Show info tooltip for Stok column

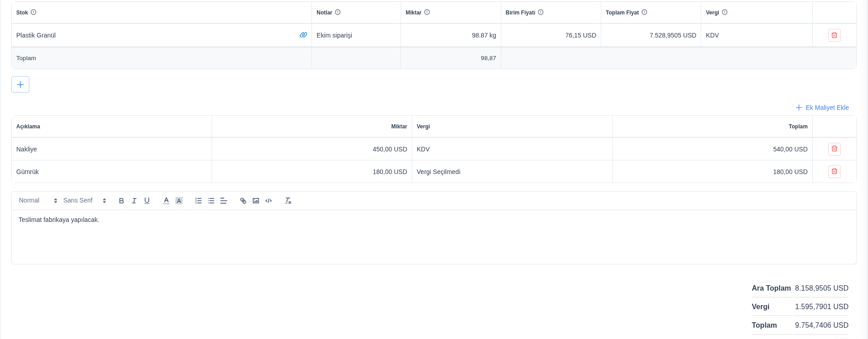33,12
